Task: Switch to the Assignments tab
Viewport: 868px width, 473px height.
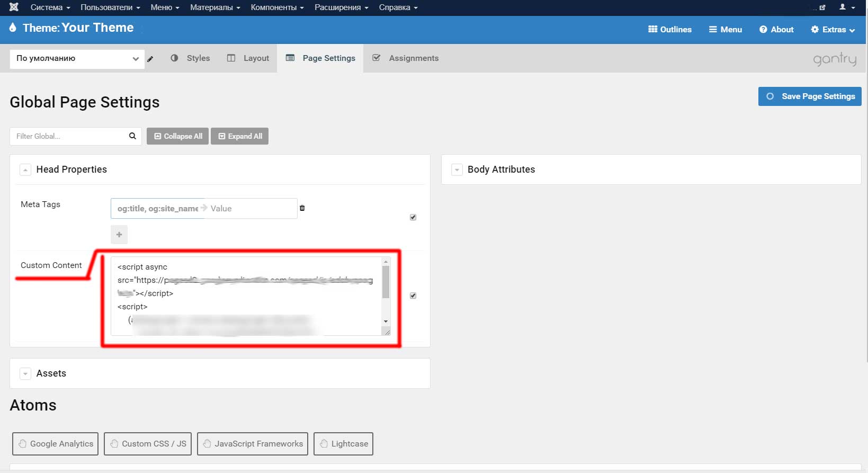Action: (x=406, y=58)
